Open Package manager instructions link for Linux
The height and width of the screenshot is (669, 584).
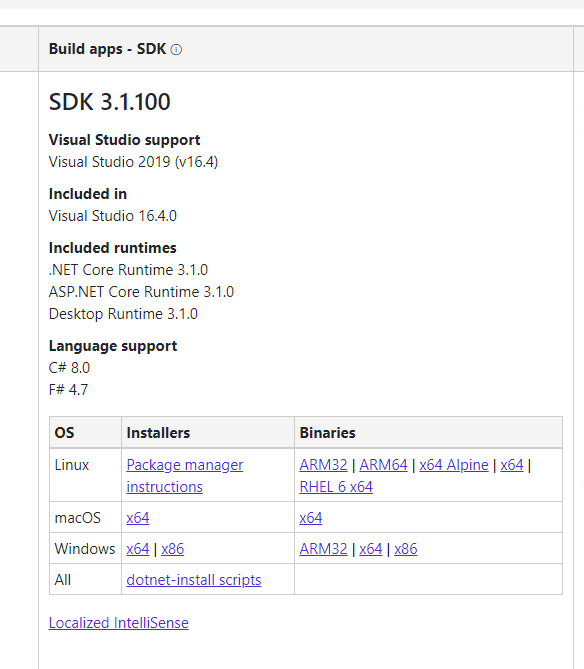coord(185,476)
